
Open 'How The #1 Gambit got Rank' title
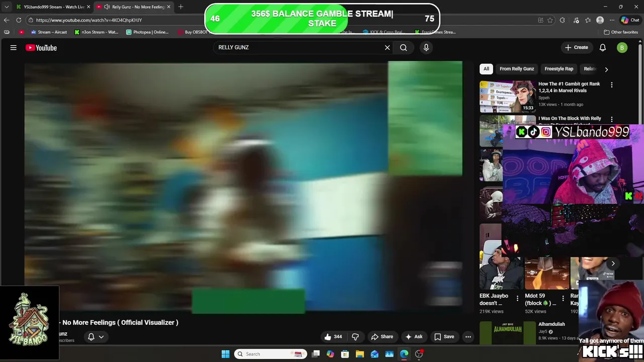point(569,87)
